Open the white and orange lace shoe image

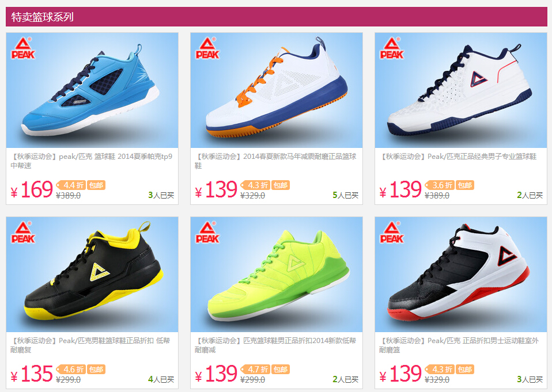(277, 90)
